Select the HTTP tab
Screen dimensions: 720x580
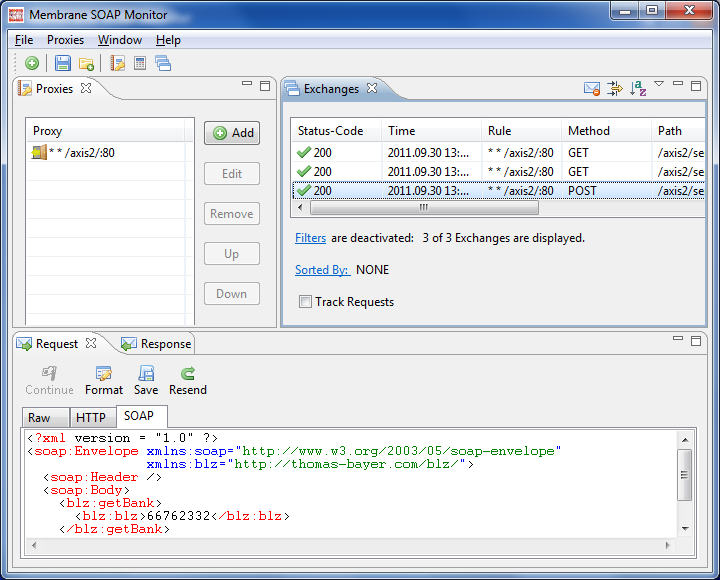[x=91, y=417]
